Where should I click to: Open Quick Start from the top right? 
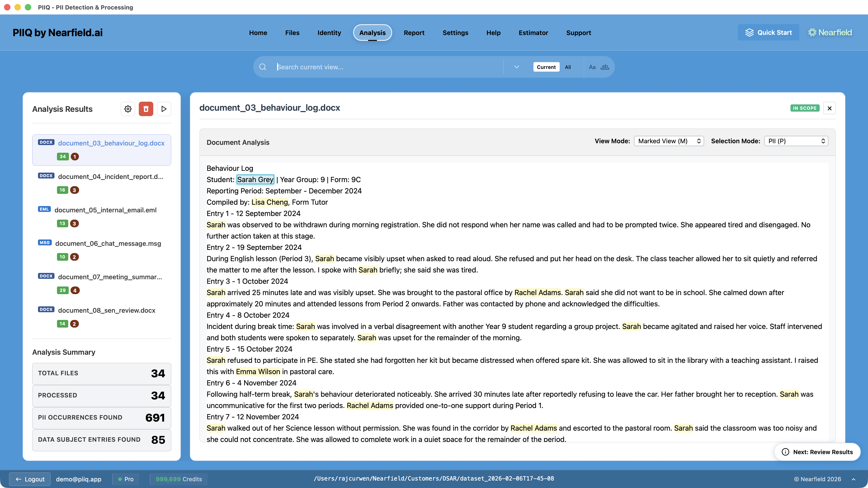pos(768,32)
